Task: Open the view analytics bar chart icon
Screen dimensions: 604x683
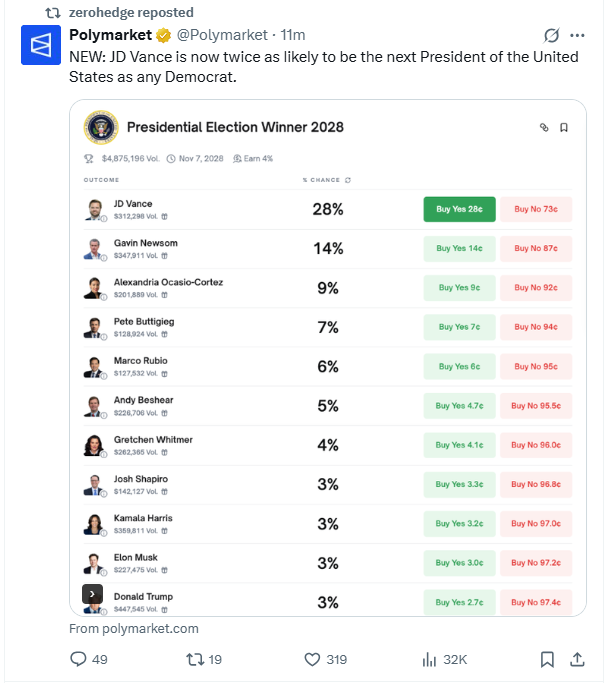Action: click(429, 659)
